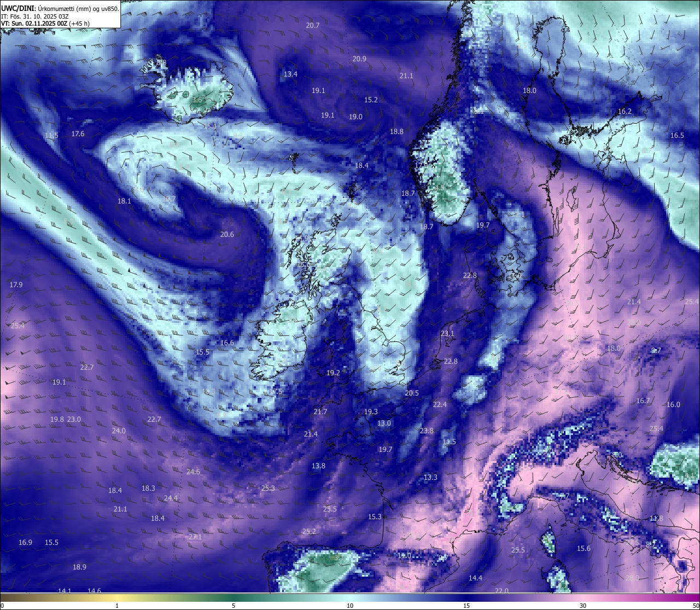Select the 23.8 value label
Screen dimensions: 700x610
(427, 431)
